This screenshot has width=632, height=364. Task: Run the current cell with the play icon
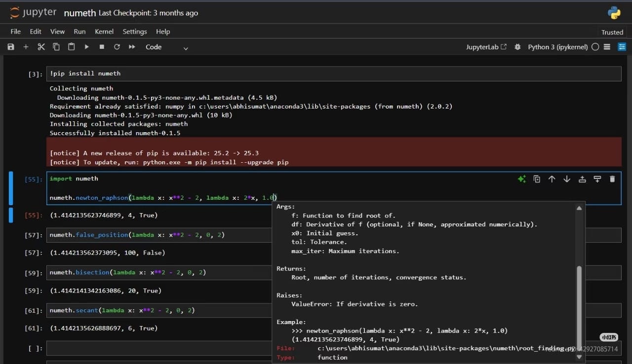click(86, 47)
